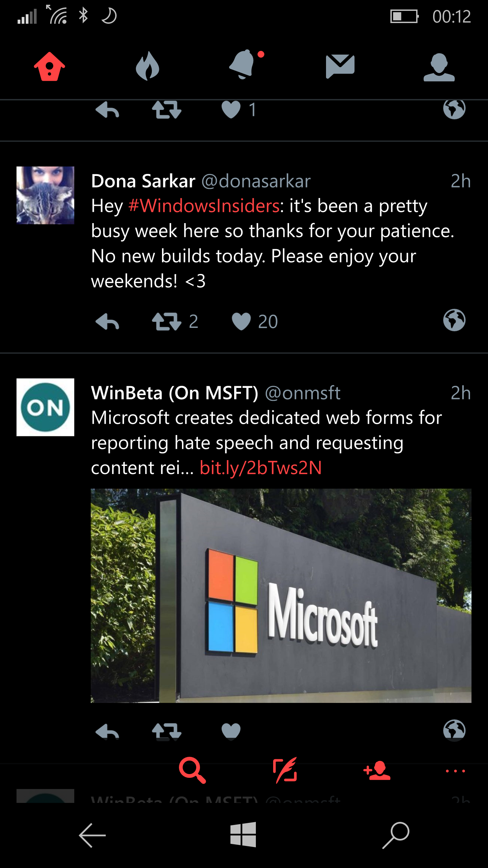The image size is (488, 868).
Task: Like the WinBeta Microsoft tweet
Action: [x=231, y=731]
